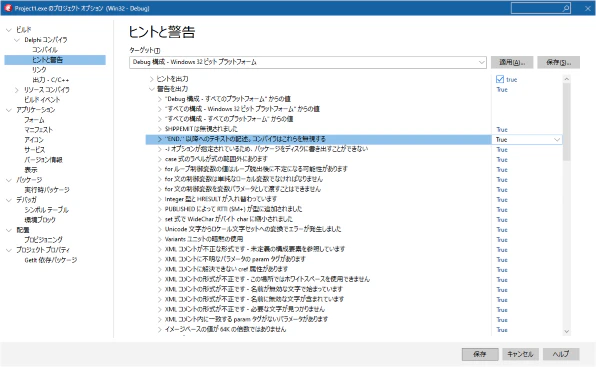
Task: Collapse the パッケージ tree node
Action: pos(9,180)
